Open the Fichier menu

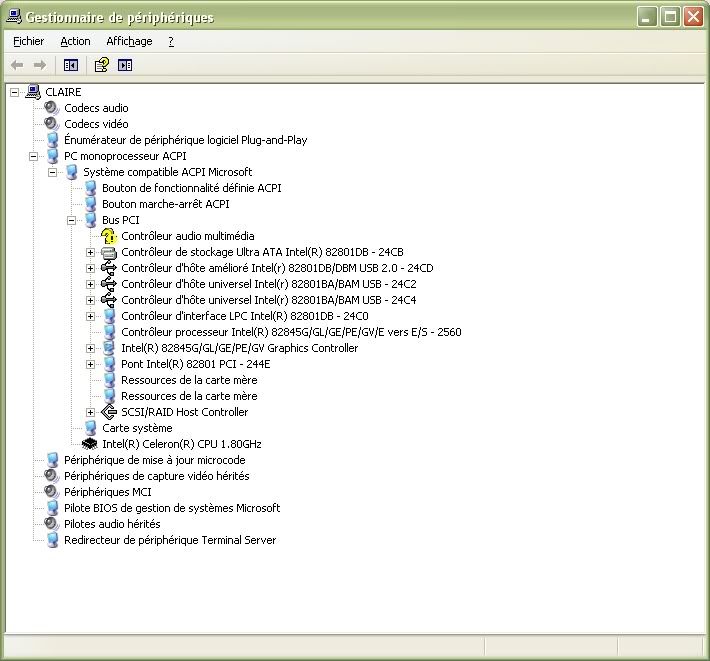point(29,41)
